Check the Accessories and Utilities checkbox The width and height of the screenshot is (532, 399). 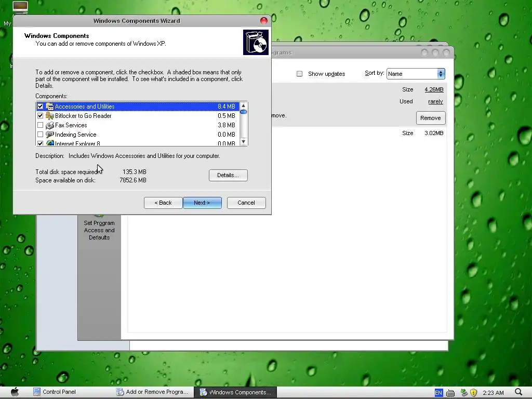(40, 107)
